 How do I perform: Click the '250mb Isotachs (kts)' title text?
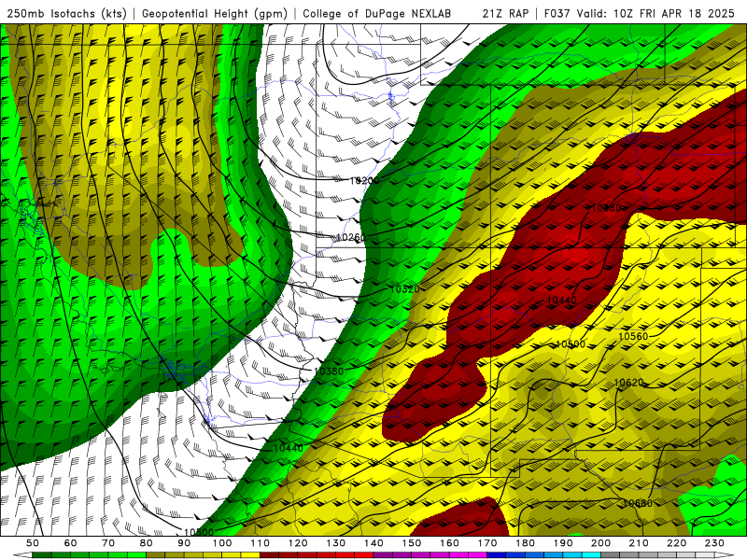(67, 13)
